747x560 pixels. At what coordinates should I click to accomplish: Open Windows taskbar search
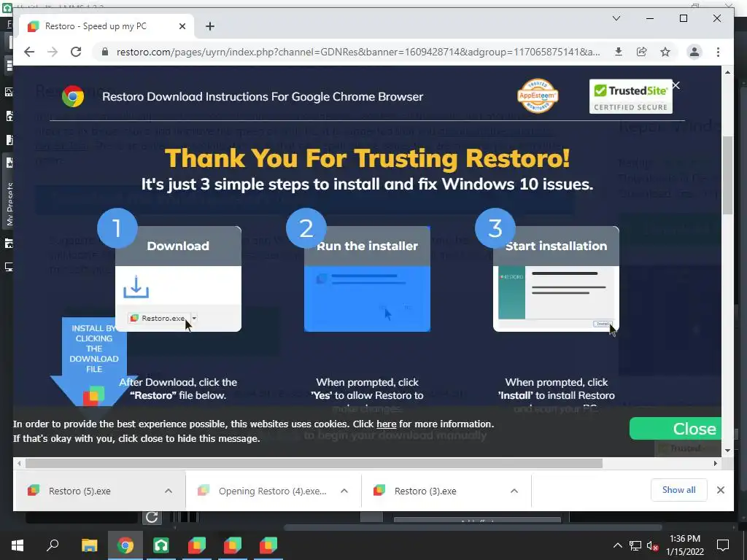click(x=53, y=545)
